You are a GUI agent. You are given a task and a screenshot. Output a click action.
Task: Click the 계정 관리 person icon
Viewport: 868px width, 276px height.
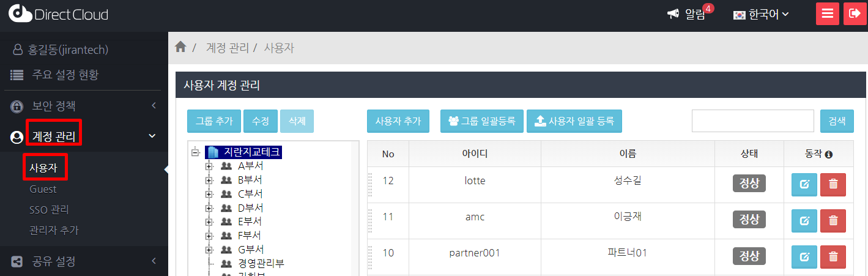point(17,137)
